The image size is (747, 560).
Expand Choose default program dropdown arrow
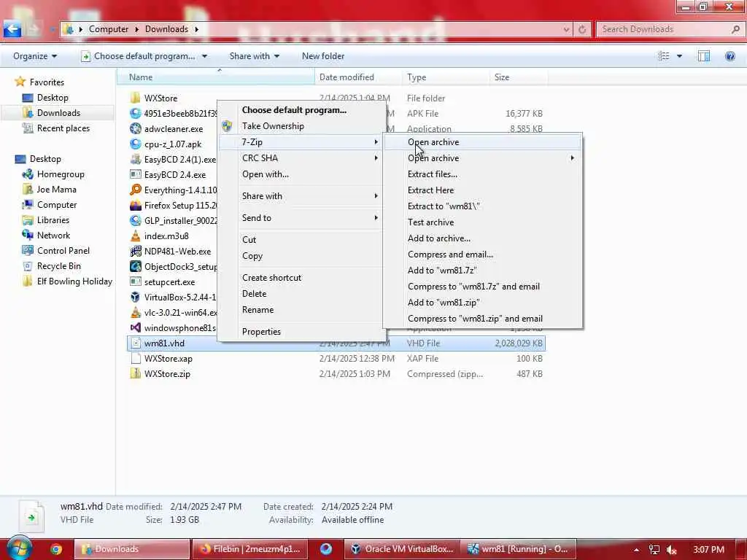click(x=204, y=56)
